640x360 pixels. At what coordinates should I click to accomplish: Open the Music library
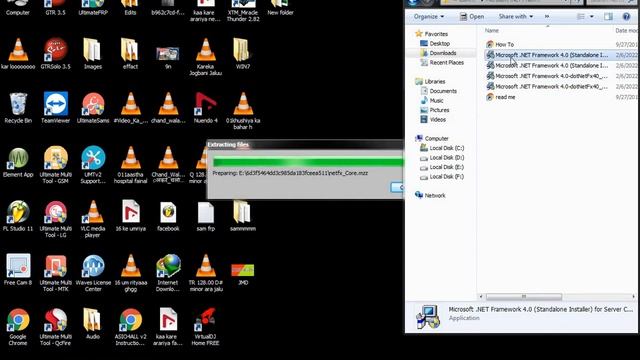point(432,100)
